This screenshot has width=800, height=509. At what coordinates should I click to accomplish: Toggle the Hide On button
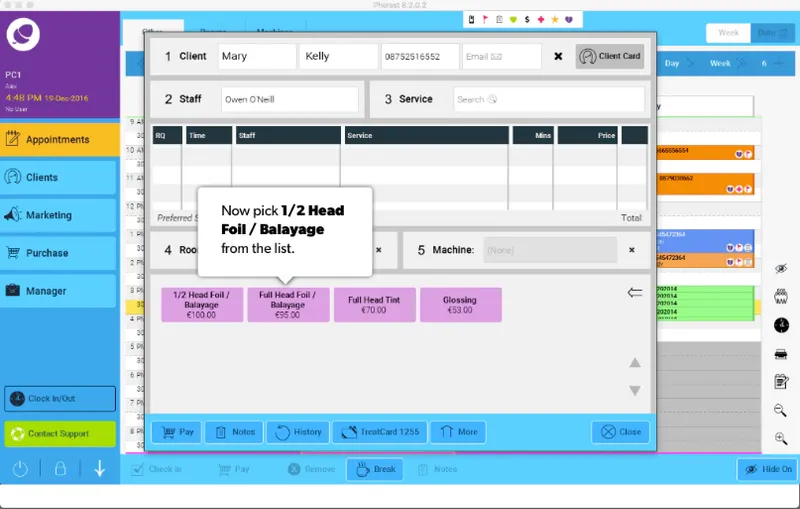768,469
